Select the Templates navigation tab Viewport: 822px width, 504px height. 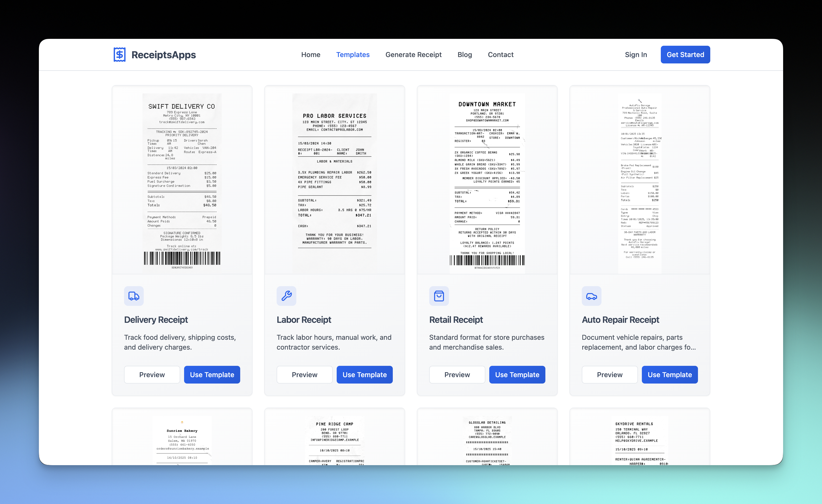click(x=353, y=55)
